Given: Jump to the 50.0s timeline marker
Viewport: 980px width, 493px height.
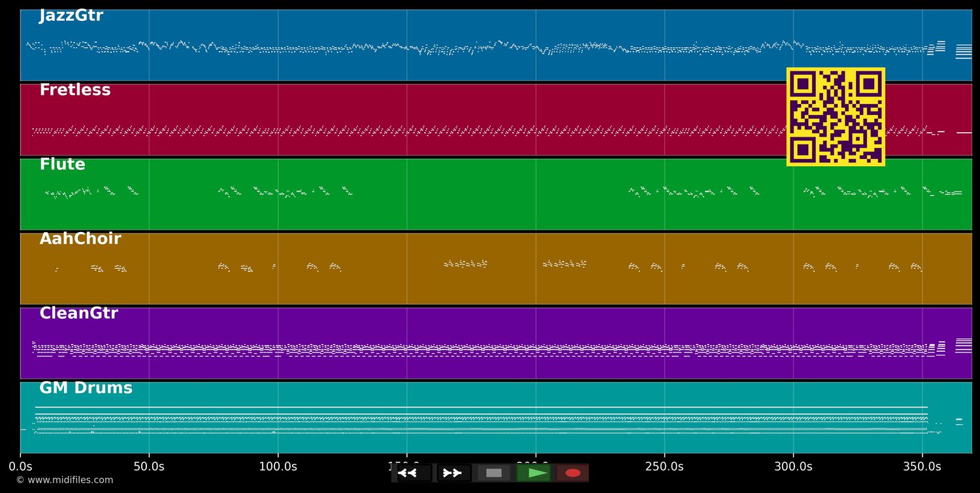Looking at the screenshot, I should [149, 467].
